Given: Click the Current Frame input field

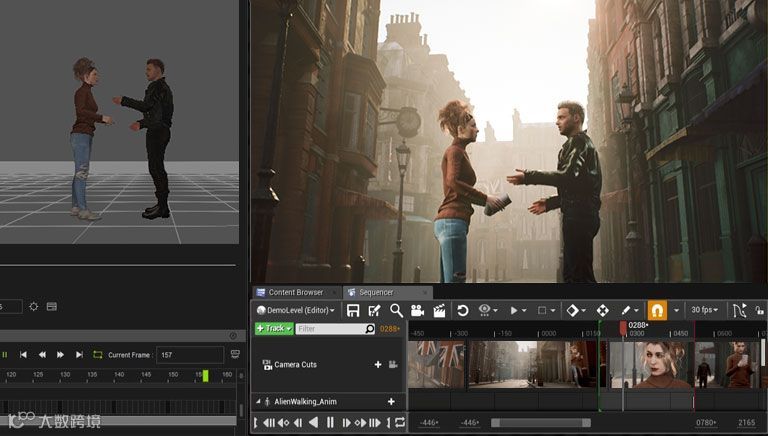Looking at the screenshot, I should point(190,354).
